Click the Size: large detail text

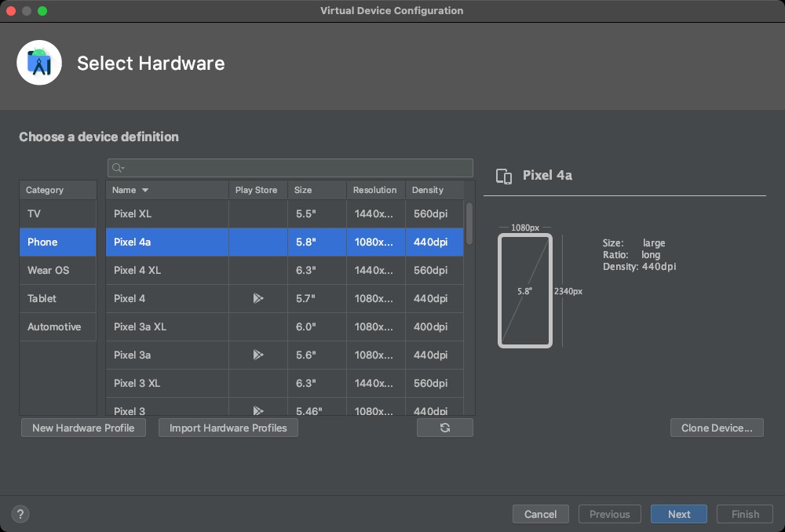point(633,242)
